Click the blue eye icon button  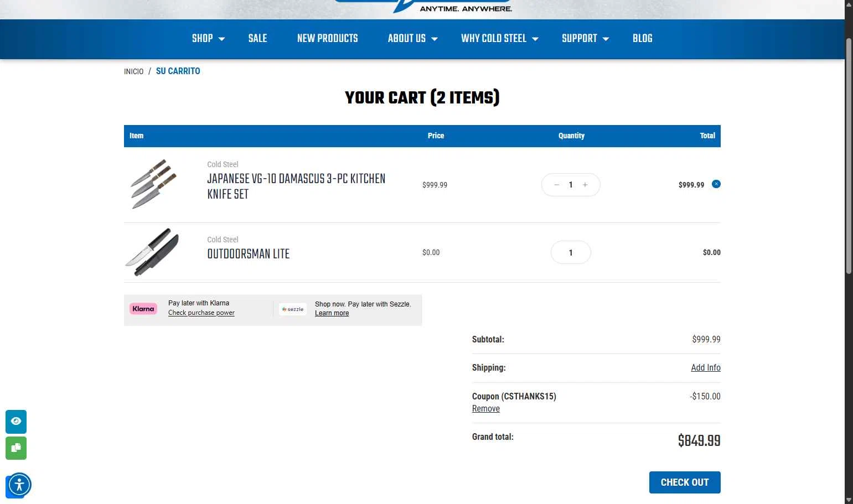[16, 422]
